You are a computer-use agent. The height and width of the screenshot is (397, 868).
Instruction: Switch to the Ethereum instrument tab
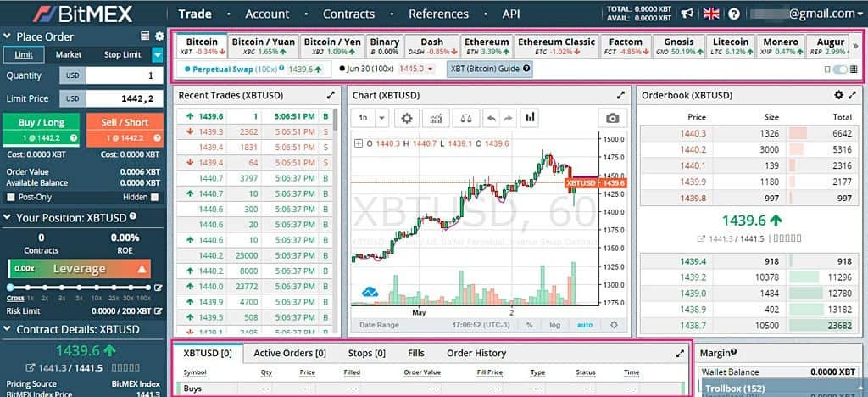[x=487, y=46]
